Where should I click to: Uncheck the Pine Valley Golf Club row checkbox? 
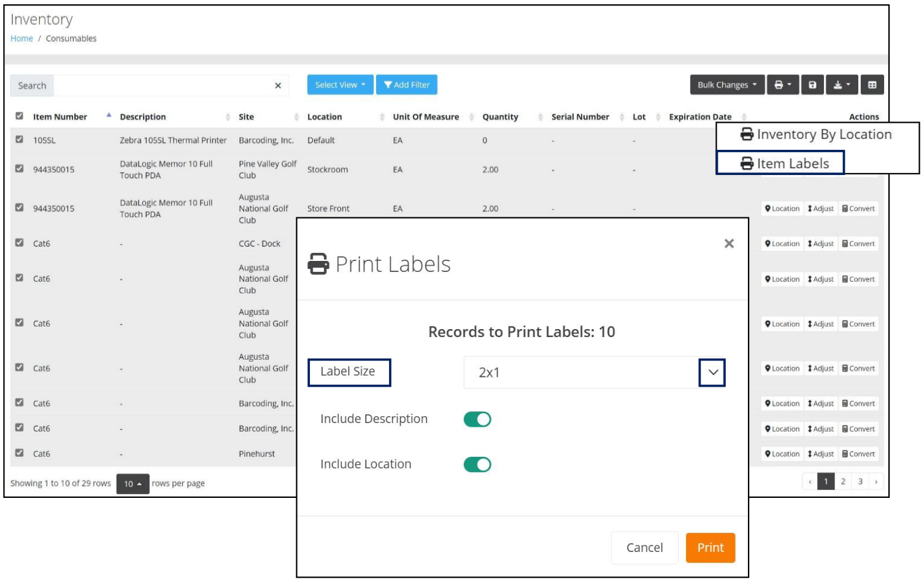coord(20,168)
